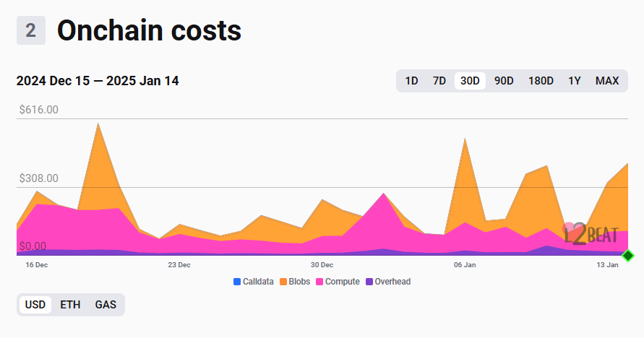The height and width of the screenshot is (338, 644).
Task: Click the section number 2 badge
Action: (x=31, y=30)
